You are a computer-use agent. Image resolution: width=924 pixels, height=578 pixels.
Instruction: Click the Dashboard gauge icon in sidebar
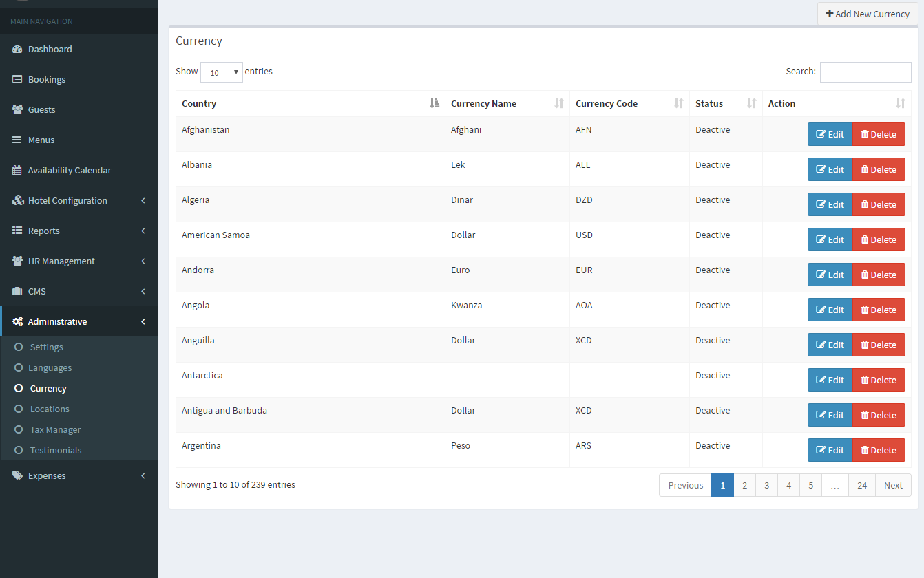pyautogui.click(x=17, y=50)
